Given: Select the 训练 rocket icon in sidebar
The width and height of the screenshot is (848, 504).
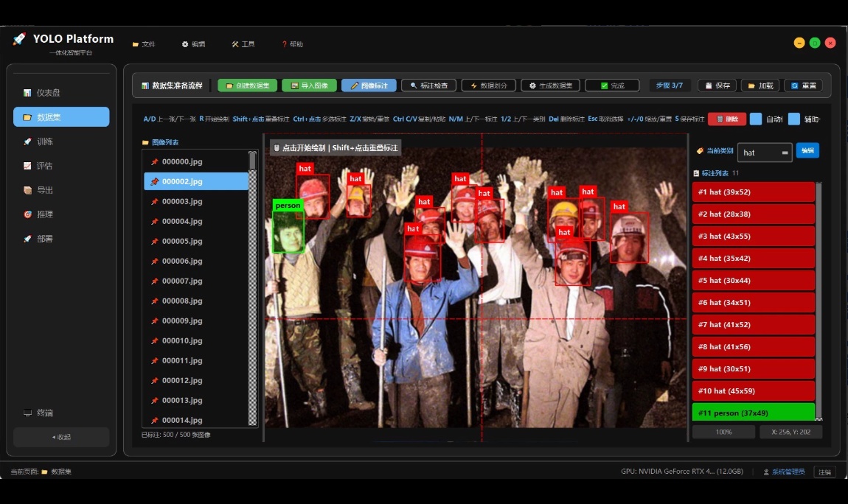Looking at the screenshot, I should click(27, 141).
